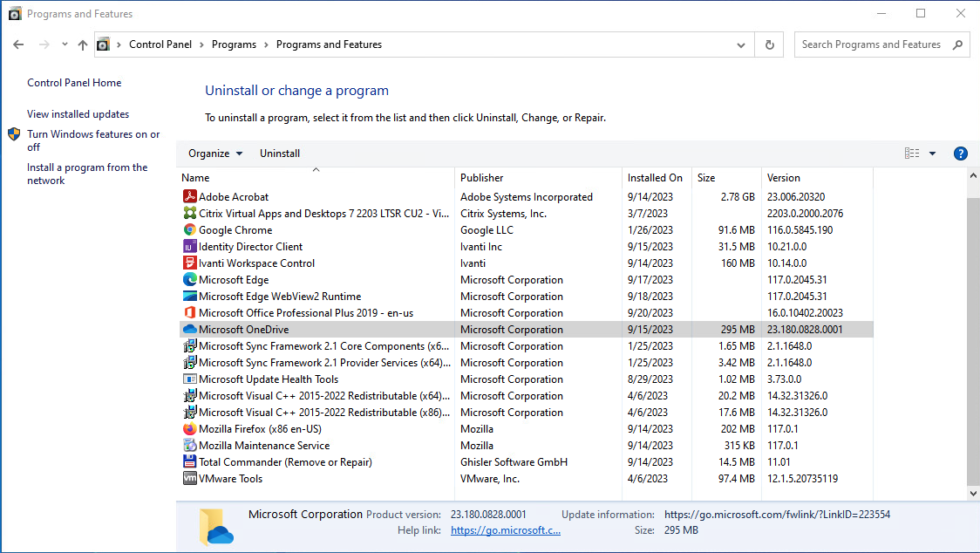Sort by the Publisher column header

(538, 178)
